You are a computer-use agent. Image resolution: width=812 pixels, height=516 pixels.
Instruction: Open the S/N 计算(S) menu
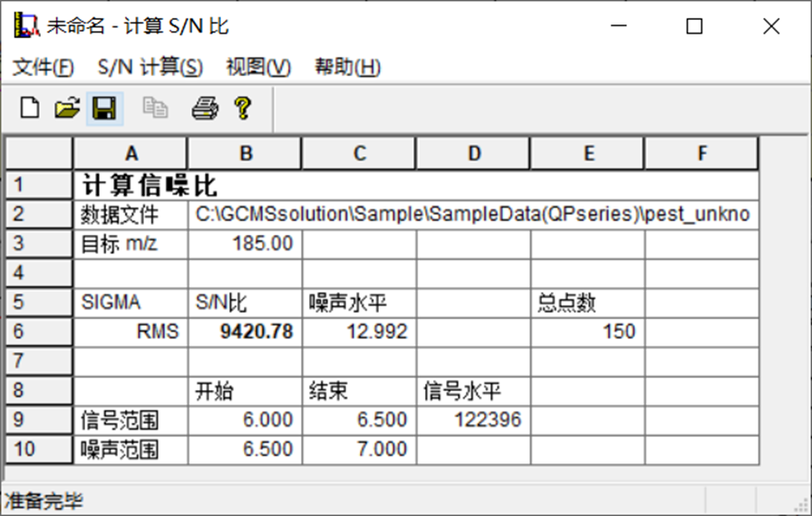(x=150, y=67)
